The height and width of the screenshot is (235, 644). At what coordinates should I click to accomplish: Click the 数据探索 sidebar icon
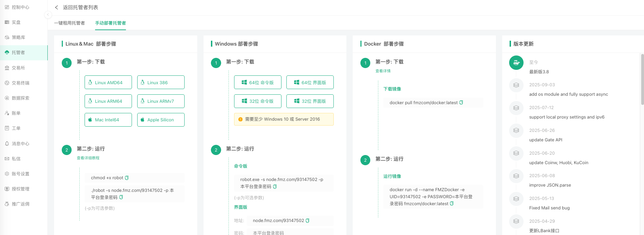click(7, 98)
